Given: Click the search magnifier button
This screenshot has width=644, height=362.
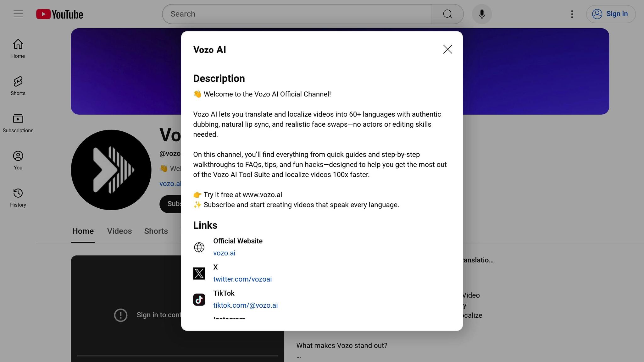Looking at the screenshot, I should 447,14.
